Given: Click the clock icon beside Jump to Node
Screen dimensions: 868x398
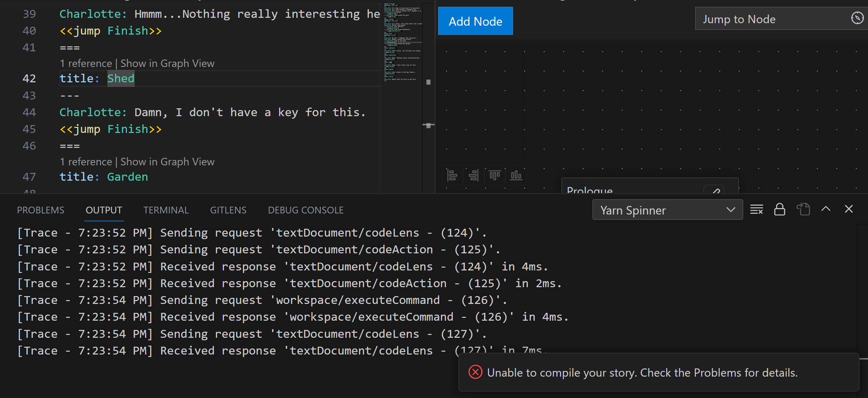Looking at the screenshot, I should pyautogui.click(x=857, y=18).
